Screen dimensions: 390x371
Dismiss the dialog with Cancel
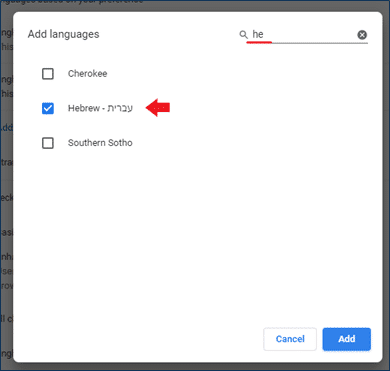[x=290, y=339]
